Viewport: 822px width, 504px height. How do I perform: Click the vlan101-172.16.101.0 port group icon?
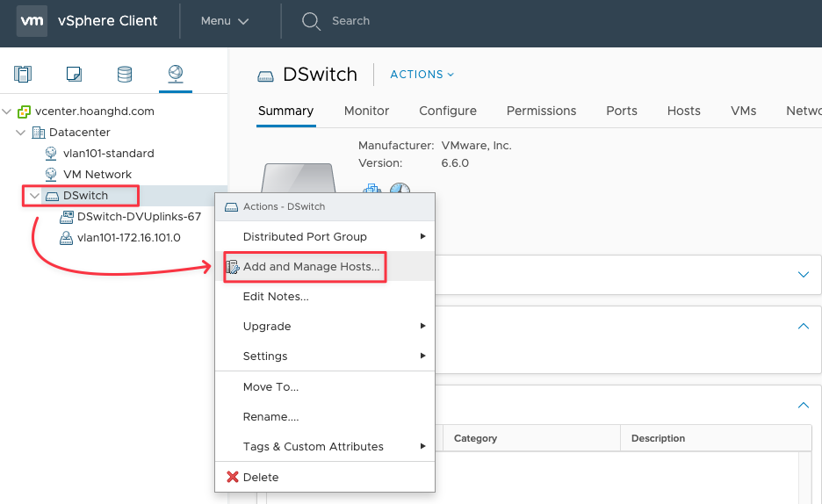[x=66, y=238]
